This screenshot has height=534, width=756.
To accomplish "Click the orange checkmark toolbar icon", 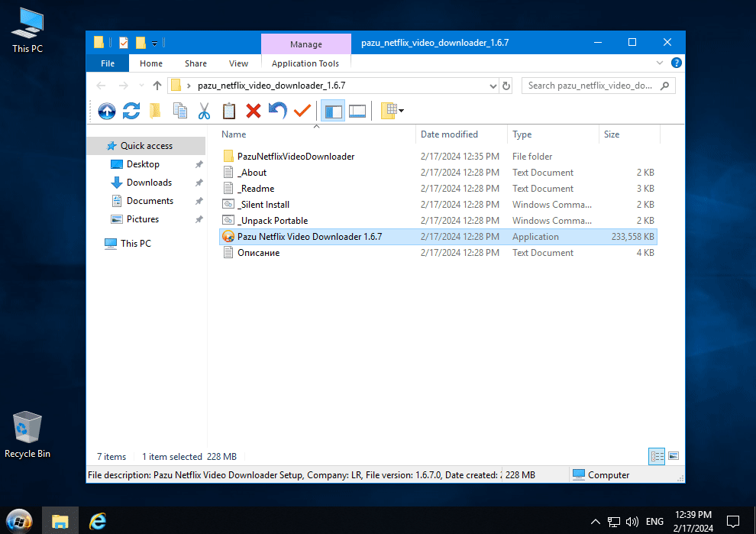I will [302, 111].
